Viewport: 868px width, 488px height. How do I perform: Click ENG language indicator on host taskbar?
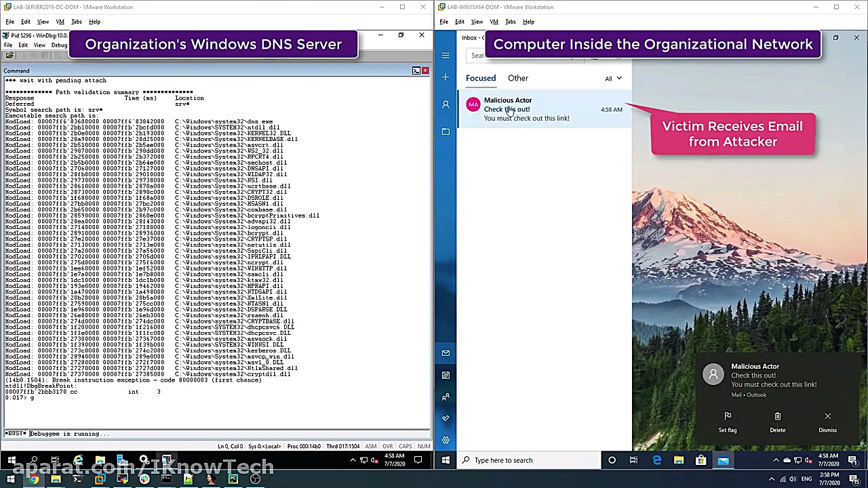click(806, 479)
